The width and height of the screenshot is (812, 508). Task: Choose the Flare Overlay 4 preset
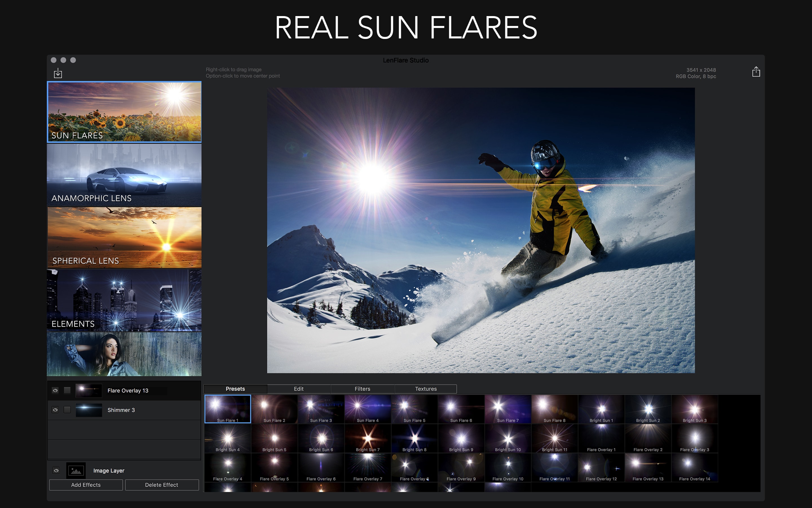pyautogui.click(x=228, y=468)
